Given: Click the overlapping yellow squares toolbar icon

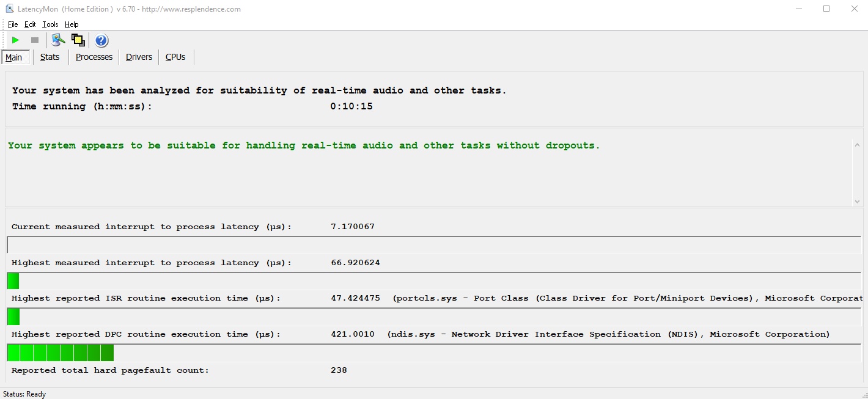Looking at the screenshot, I should (x=78, y=40).
